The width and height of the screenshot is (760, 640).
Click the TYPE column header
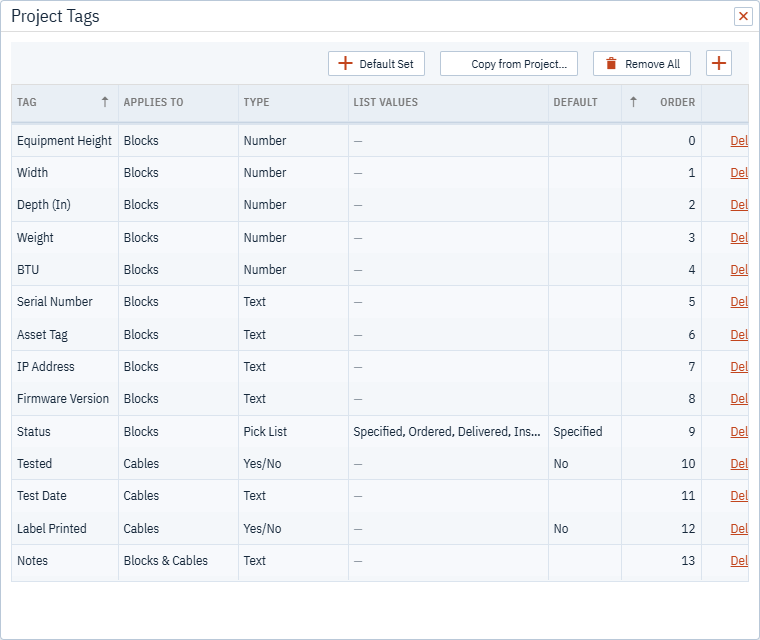coord(293,102)
